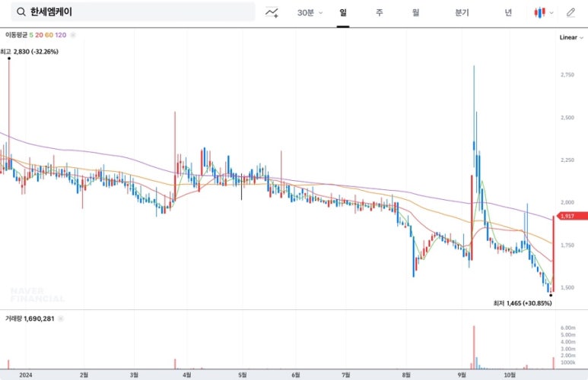This screenshot has height=380, width=588.
Task: Select the 일 daily tab
Action: pos(343,13)
